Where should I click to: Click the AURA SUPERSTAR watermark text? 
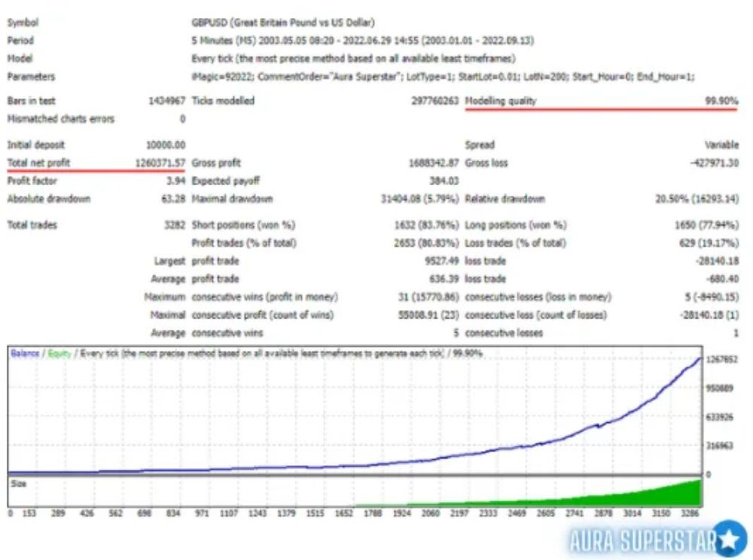[x=633, y=540]
